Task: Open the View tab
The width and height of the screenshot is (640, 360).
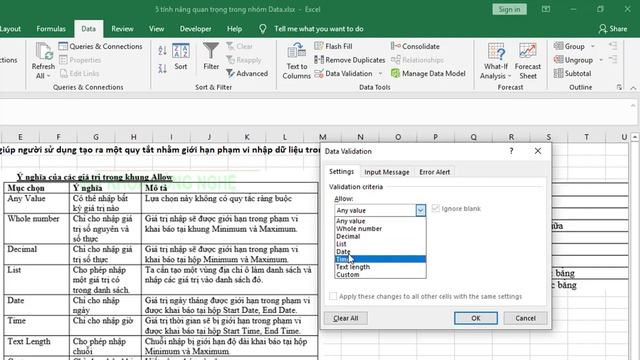Action: 156,29
